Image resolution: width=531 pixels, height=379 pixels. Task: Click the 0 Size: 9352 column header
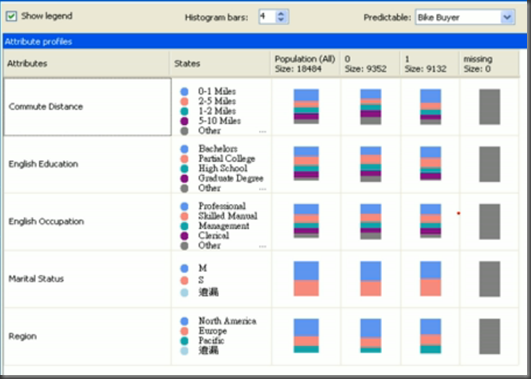coord(370,63)
